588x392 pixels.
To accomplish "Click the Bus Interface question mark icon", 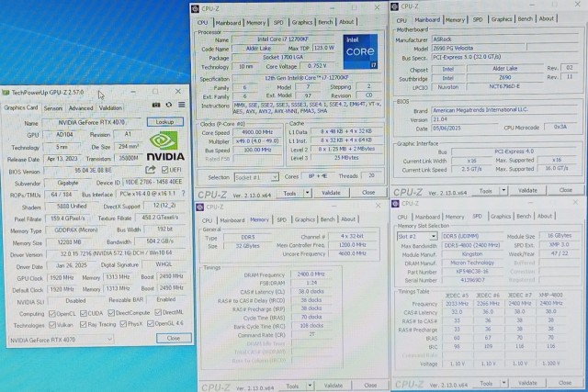I will (x=184, y=194).
